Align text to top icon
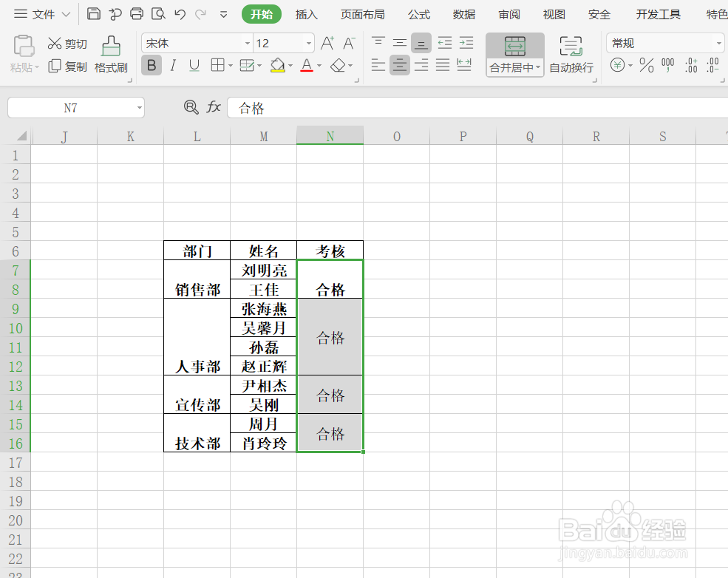Screen dimensions: 728x578 [378, 43]
